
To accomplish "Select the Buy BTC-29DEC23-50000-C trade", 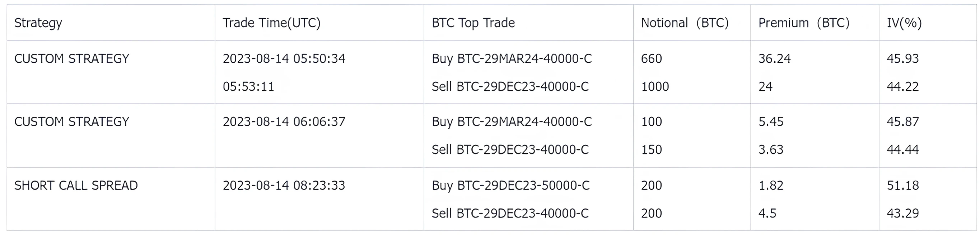I will [x=510, y=186].
